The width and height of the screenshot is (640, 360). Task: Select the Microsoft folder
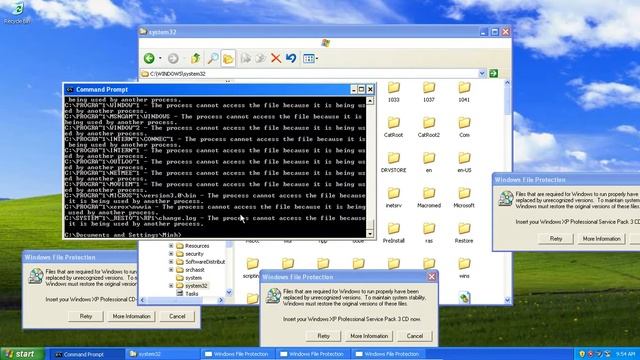[464, 198]
